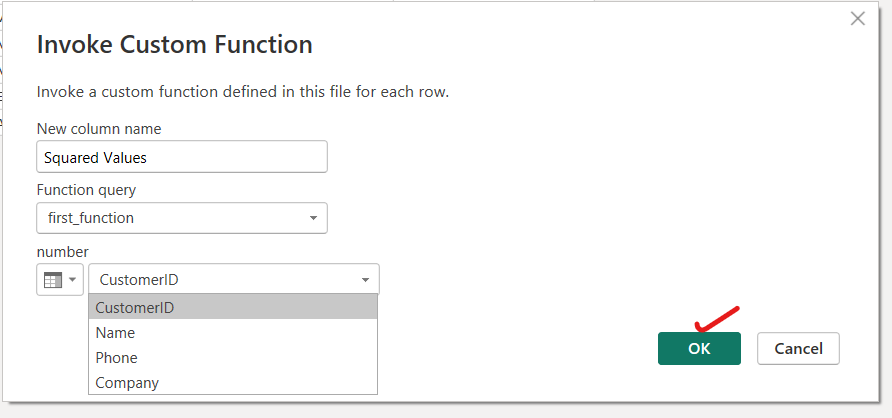Click the "New column name" label
892x418 pixels.
tap(99, 129)
